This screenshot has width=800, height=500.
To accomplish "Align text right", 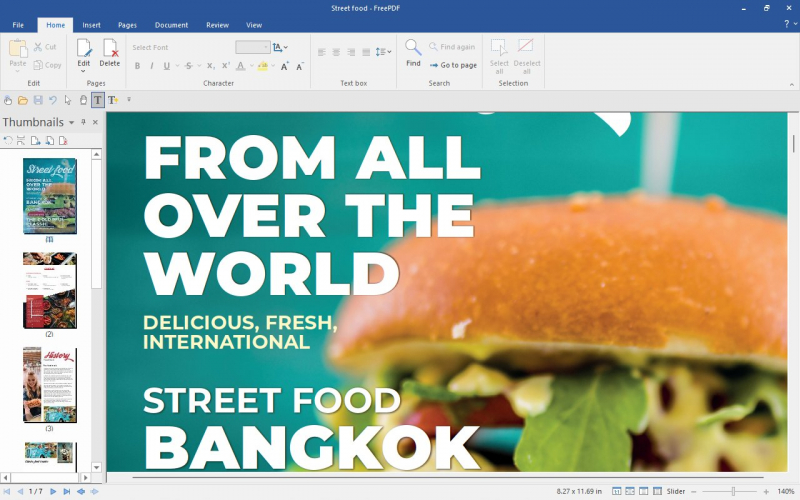I will tap(351, 52).
